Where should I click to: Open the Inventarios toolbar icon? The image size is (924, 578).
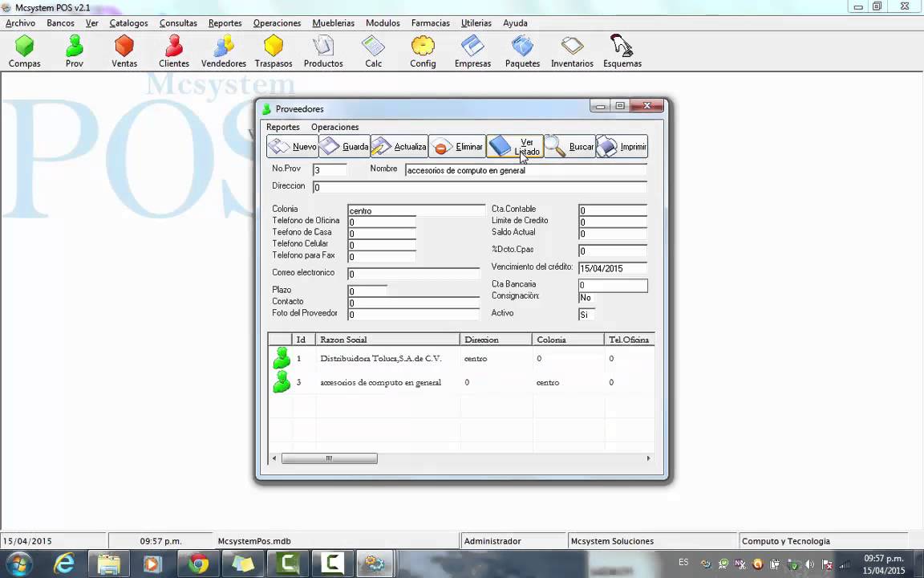pos(572,51)
